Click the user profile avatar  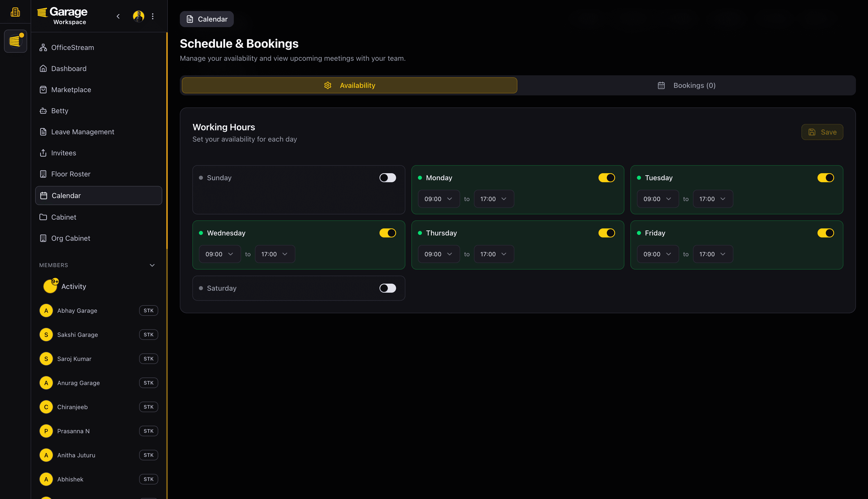138,16
